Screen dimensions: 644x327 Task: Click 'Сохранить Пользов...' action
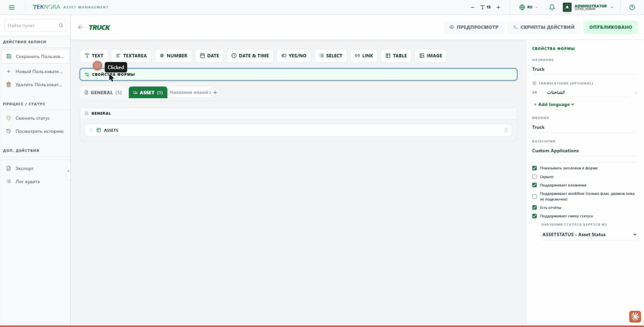36,56
